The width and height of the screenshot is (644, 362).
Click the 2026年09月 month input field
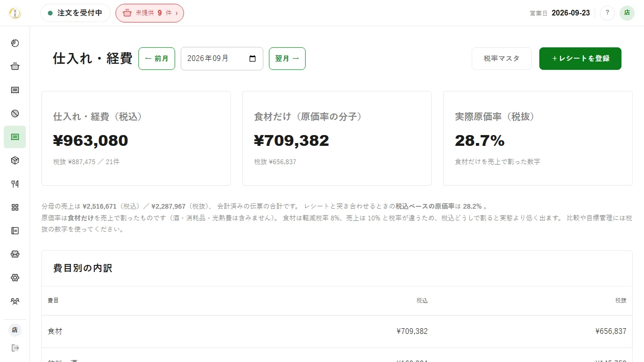pos(222,59)
